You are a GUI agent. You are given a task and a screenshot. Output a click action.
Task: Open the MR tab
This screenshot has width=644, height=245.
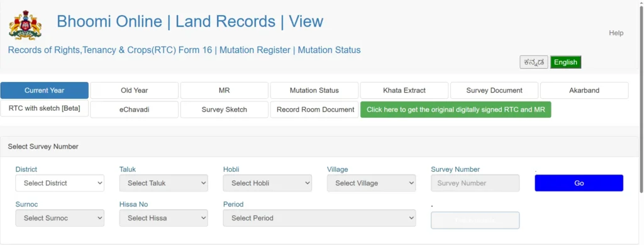(225, 91)
